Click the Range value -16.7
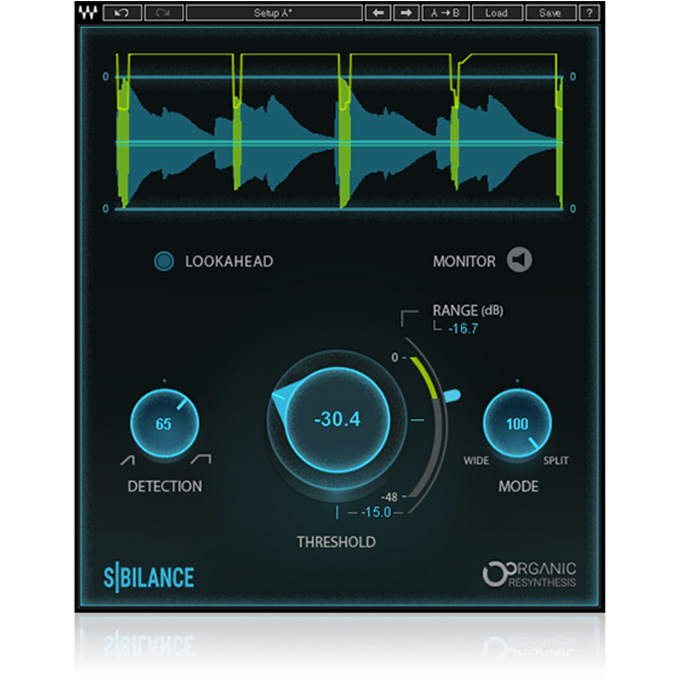Viewport: 681px width, 683px height. pos(463,328)
